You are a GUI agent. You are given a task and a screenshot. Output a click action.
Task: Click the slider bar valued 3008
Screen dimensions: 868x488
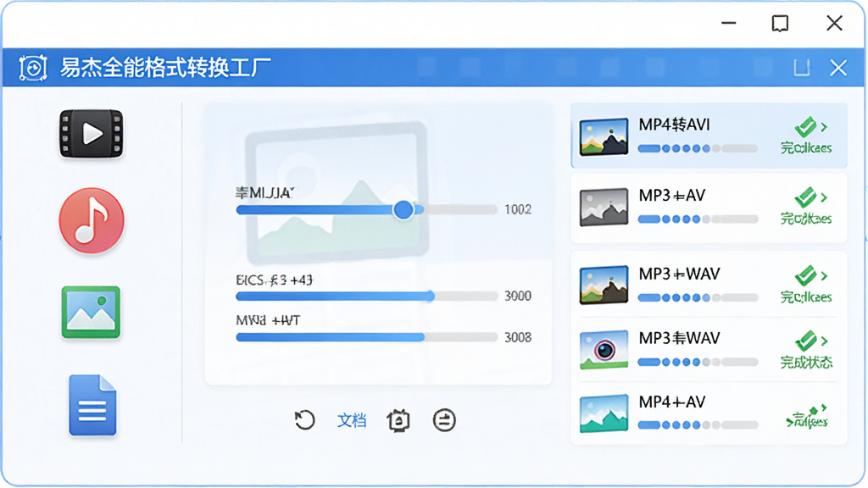366,337
